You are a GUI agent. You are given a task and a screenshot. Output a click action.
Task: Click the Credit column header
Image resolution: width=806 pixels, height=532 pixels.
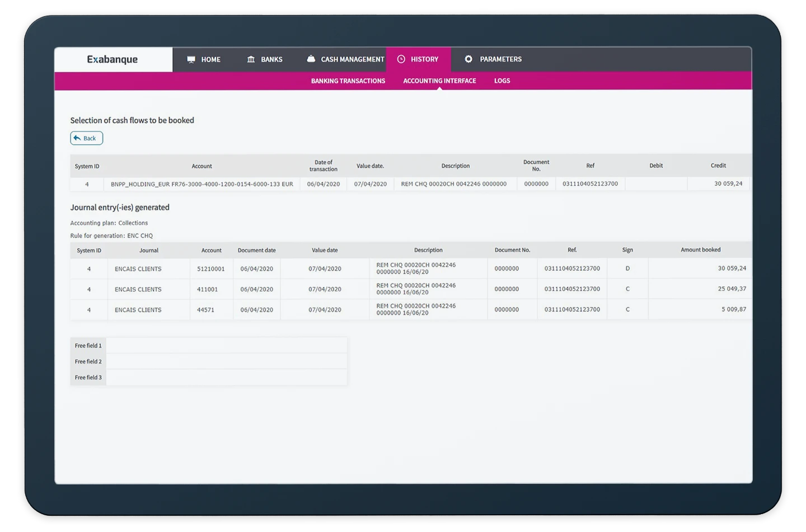click(x=718, y=166)
